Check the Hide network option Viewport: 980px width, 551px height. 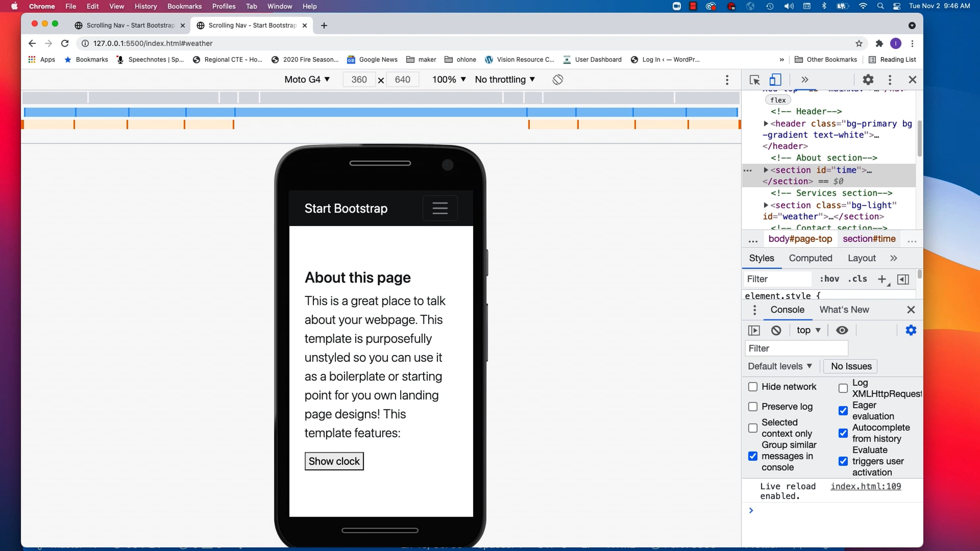point(753,387)
